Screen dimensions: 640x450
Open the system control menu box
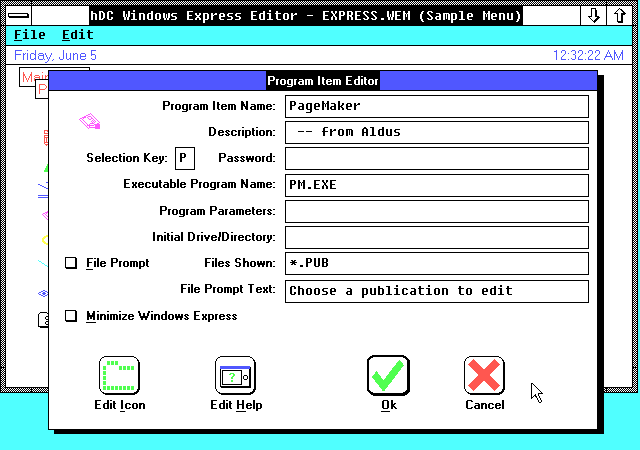click(19, 16)
